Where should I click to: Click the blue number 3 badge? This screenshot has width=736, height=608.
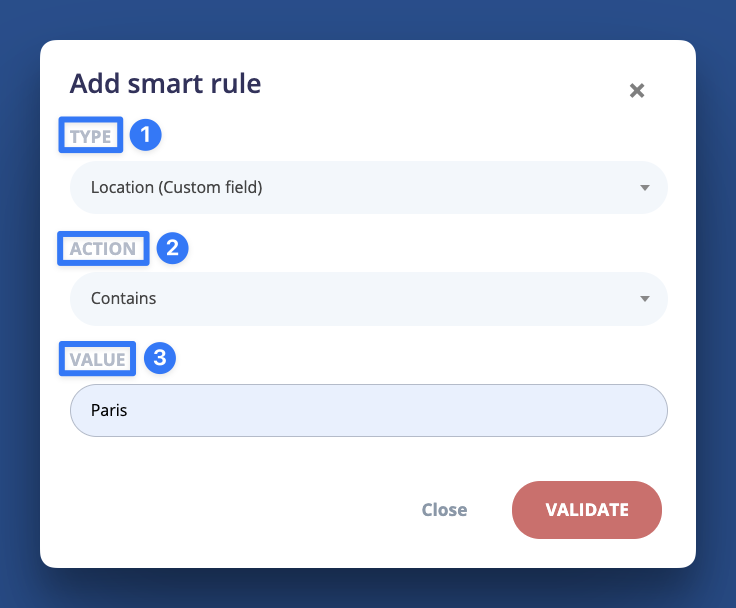(160, 358)
